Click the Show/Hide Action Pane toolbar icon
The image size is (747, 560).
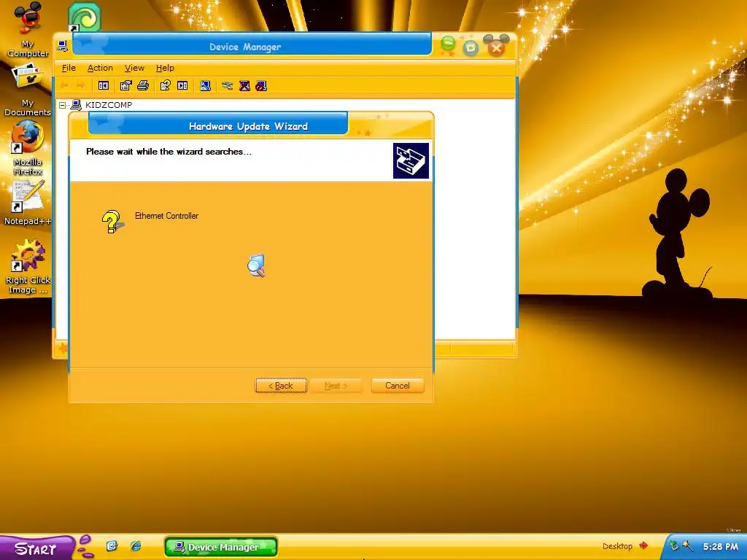(182, 86)
